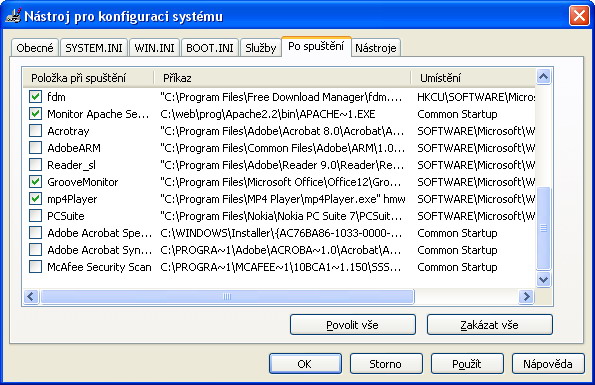Enable the McAfee Security Scan checkbox
Screen dimensions: 595x385
click(x=35, y=267)
